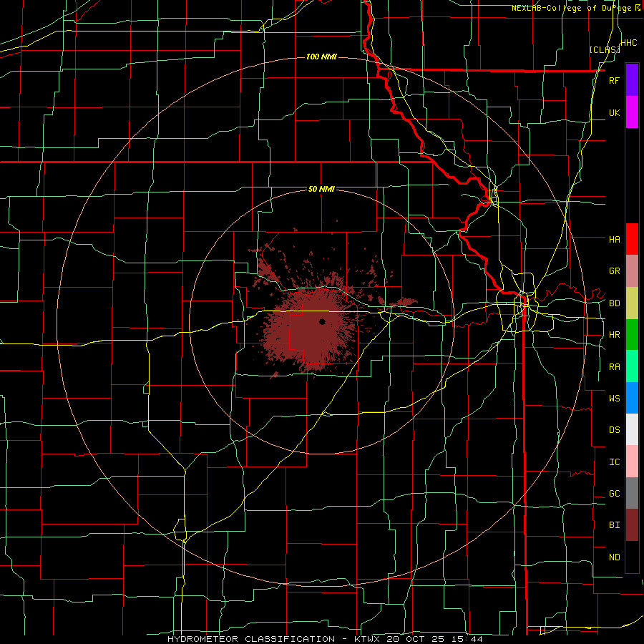
Task: Click the GR legend label
Action: (x=614, y=271)
